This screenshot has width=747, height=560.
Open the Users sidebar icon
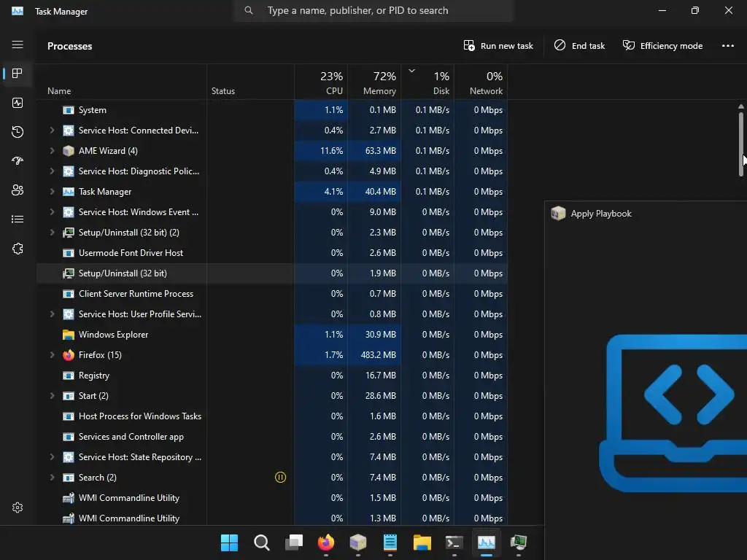[x=18, y=190]
